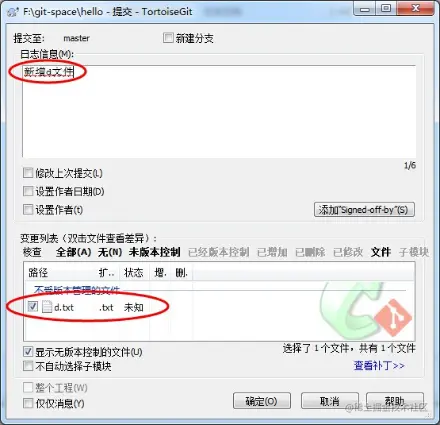Toggle 显示无版本控制的文件(U) checkbox
Viewport: 440px width, 425px height.
28,351
